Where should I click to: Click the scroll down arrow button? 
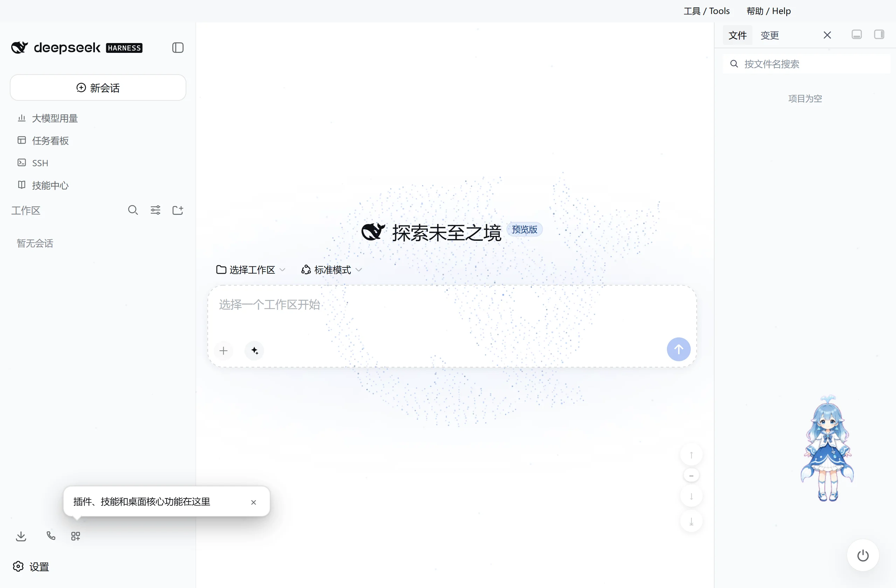pos(691,496)
